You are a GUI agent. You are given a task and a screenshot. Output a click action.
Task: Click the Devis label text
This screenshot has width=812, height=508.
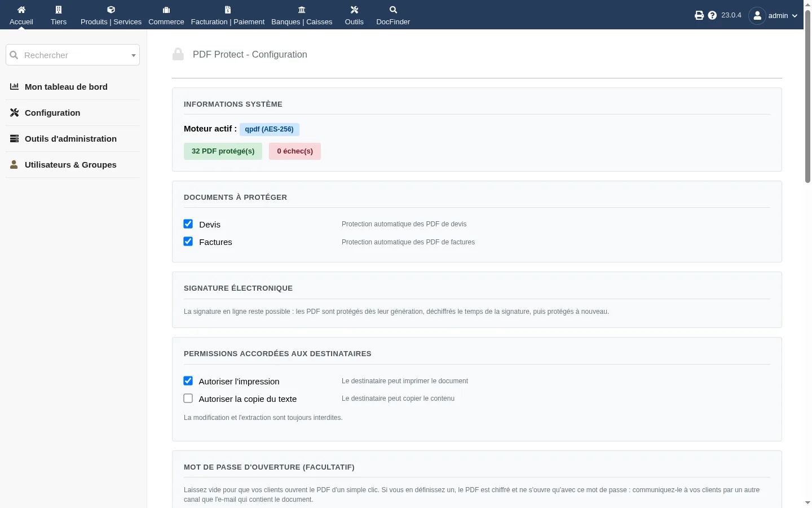(x=210, y=225)
